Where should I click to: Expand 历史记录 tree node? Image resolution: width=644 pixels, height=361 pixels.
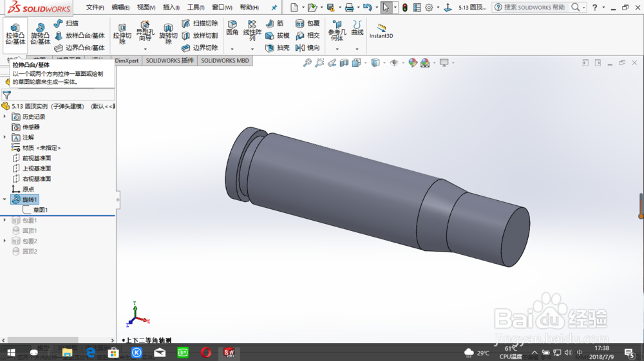[5, 116]
